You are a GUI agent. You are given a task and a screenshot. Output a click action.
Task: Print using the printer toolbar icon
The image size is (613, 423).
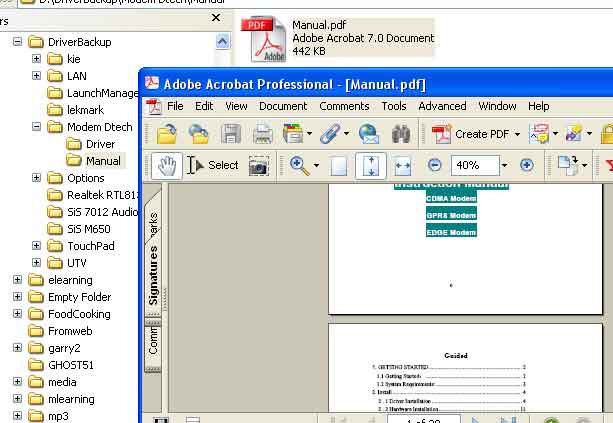click(263, 134)
